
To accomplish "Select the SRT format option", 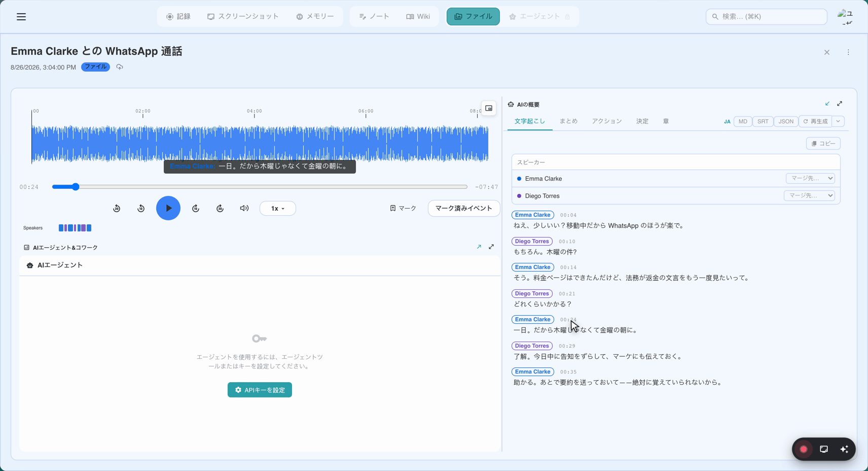I will [763, 121].
